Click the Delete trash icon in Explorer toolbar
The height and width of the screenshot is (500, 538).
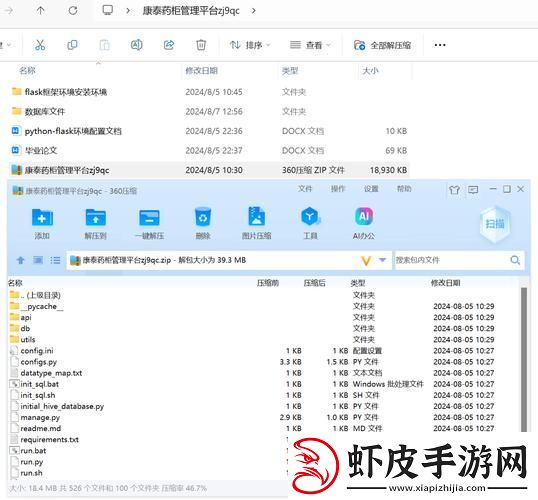(201, 45)
